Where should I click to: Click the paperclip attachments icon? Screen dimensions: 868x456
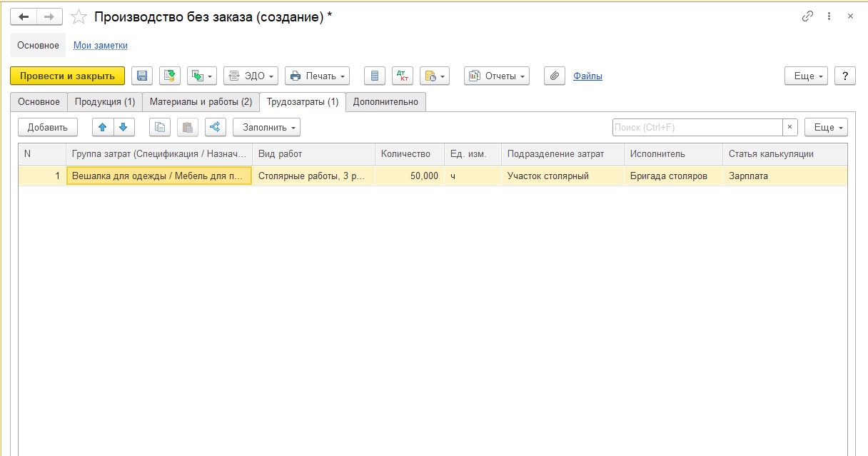[555, 76]
